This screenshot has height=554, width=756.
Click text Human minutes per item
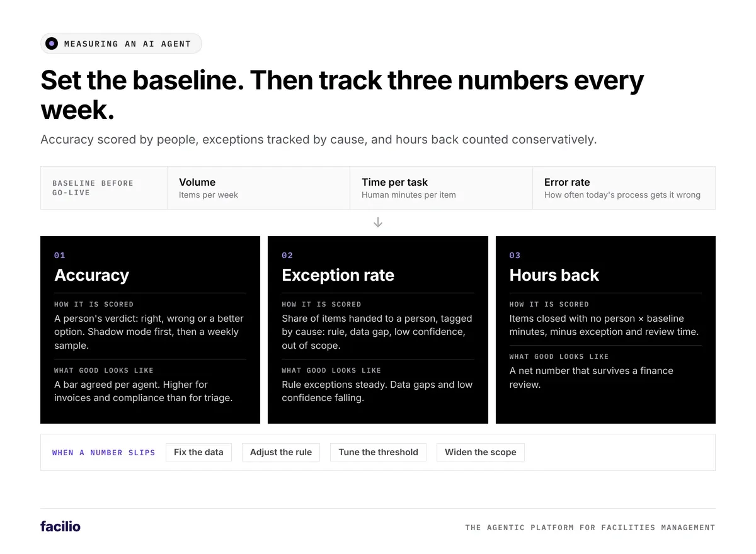pyautogui.click(x=409, y=195)
